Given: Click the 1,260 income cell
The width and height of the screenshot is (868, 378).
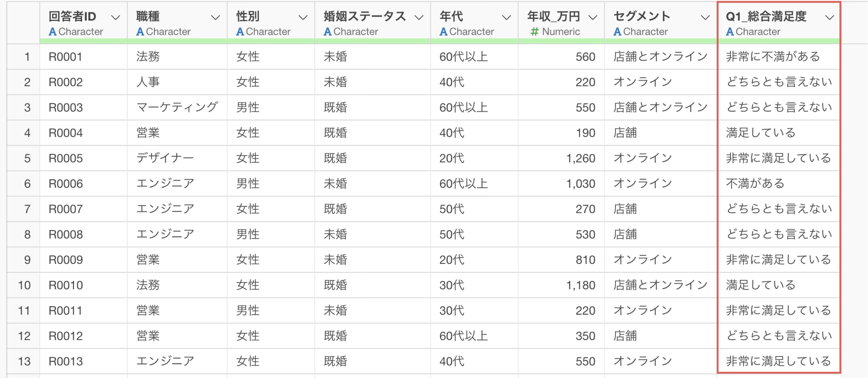Looking at the screenshot, I should 561,158.
